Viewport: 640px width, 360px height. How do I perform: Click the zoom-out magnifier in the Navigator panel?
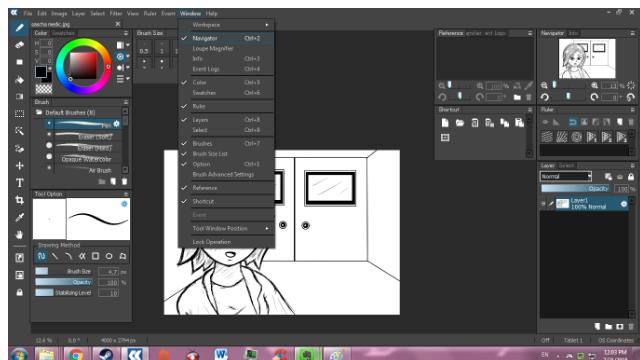point(544,85)
